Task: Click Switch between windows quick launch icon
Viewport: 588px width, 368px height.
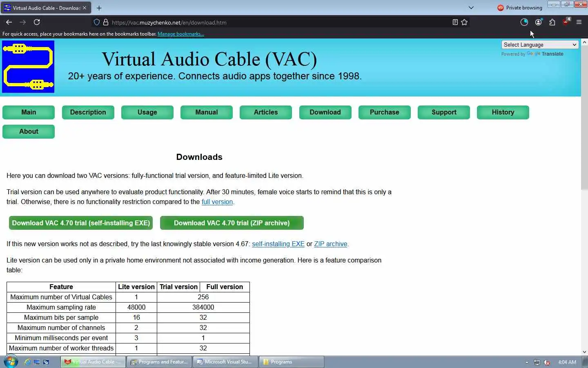Action: [46, 362]
